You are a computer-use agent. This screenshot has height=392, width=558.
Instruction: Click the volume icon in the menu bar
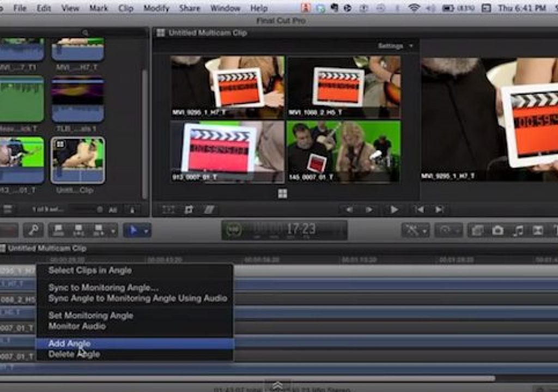pyautogui.click(x=430, y=8)
